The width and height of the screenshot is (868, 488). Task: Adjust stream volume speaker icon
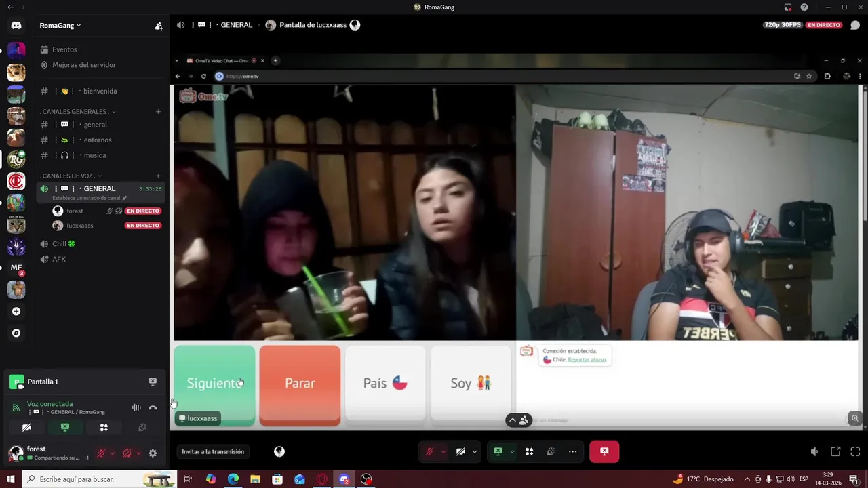(x=814, y=451)
